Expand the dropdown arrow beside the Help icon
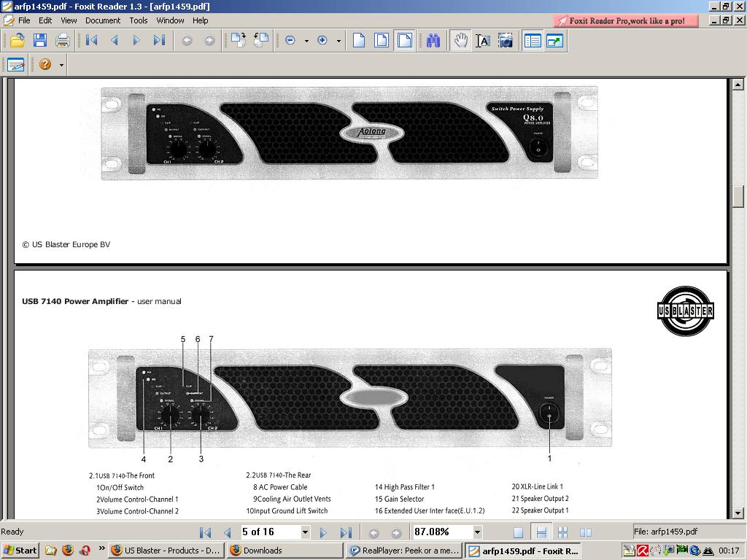747x560 pixels. point(61,65)
